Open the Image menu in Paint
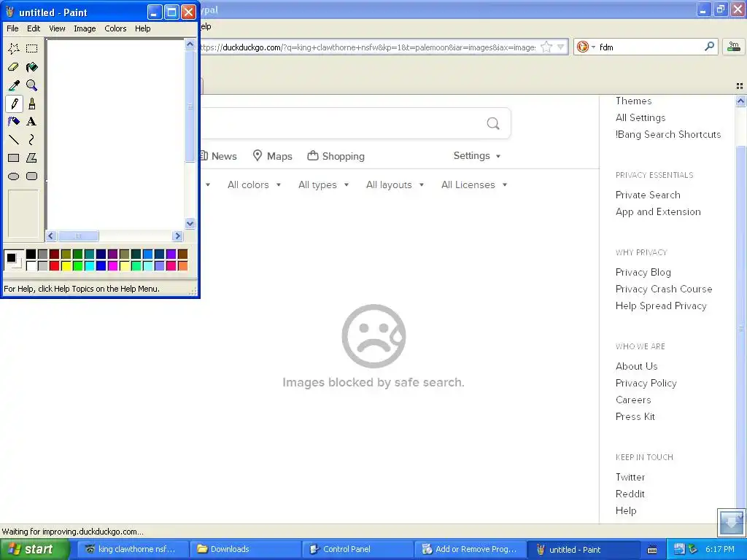Image resolution: width=747 pixels, height=560 pixels. [x=85, y=28]
